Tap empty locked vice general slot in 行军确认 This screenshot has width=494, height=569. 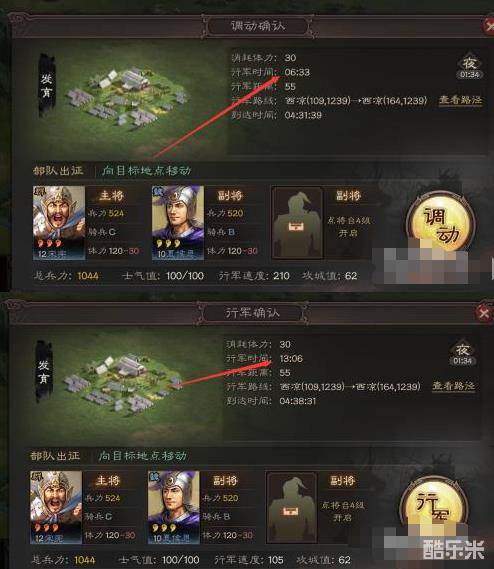tap(292, 507)
